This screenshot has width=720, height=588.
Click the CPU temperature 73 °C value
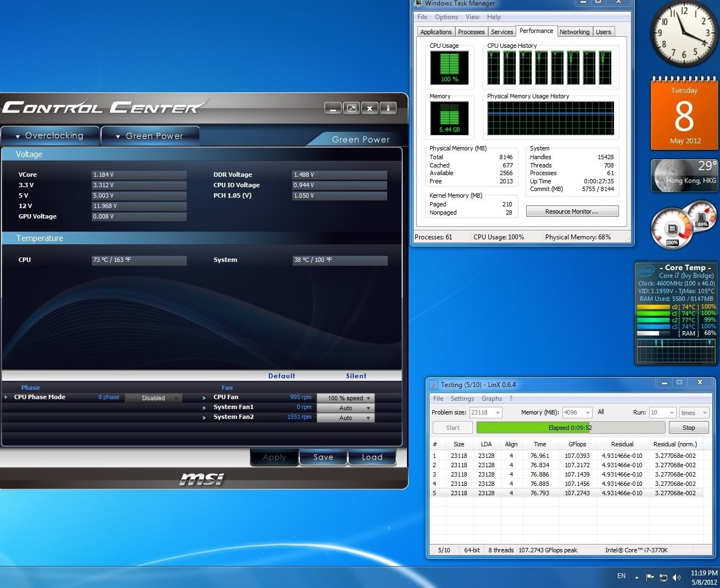pos(139,260)
